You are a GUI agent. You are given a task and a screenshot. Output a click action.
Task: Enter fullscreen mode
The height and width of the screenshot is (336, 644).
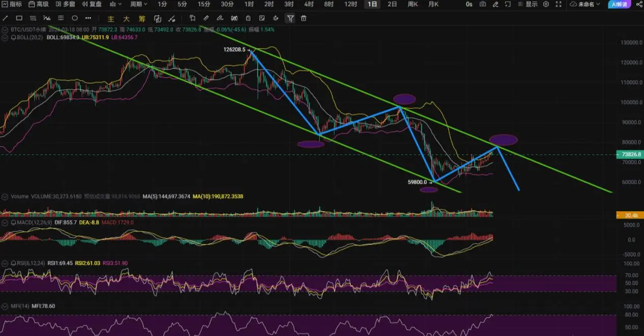(x=559, y=4)
